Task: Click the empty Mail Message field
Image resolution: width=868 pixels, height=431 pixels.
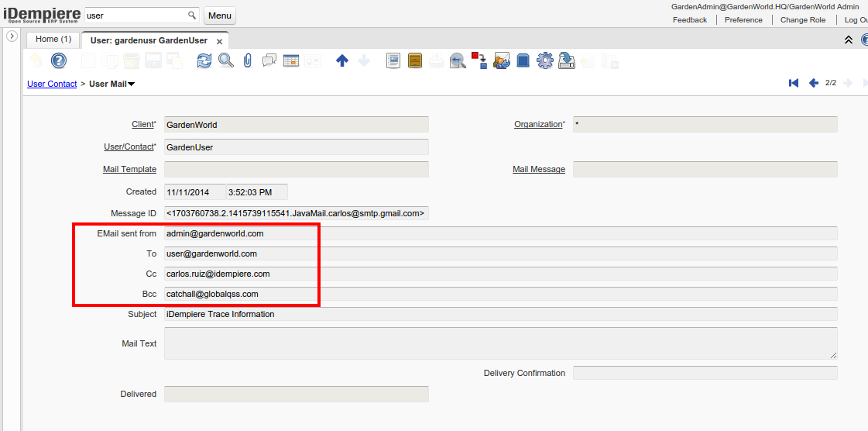Action: click(705, 169)
